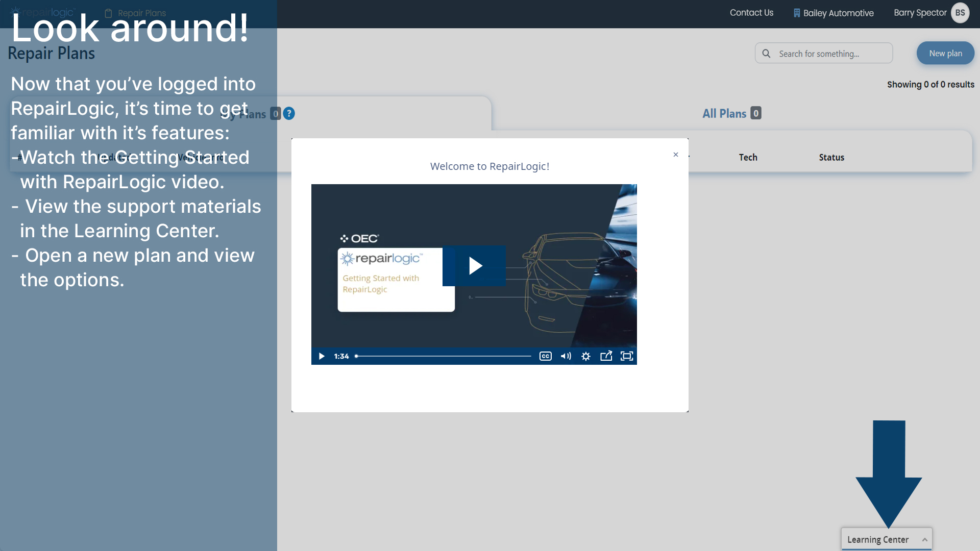The width and height of the screenshot is (980, 551).
Task: Click the video share icon
Action: click(x=606, y=356)
